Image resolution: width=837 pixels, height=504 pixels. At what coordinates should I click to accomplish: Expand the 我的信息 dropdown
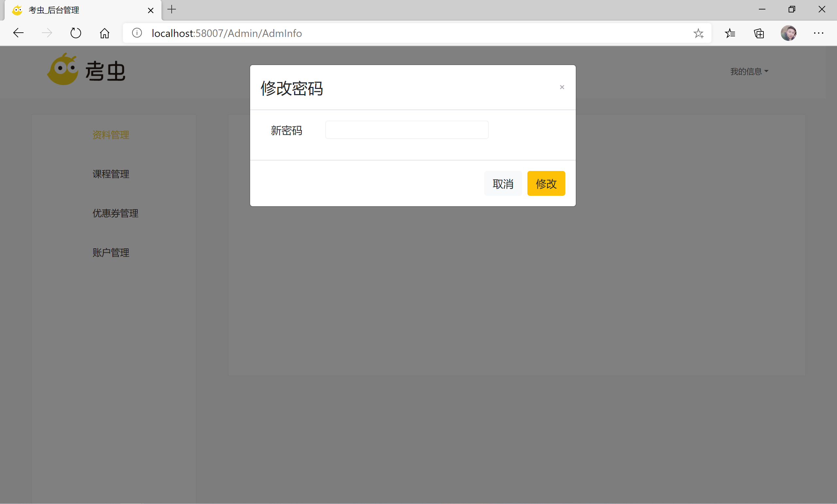point(749,72)
